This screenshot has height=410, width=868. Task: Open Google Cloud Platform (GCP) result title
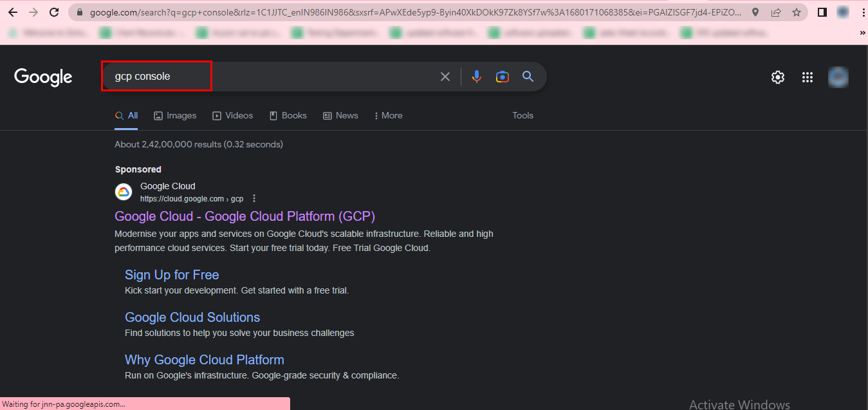coord(245,216)
